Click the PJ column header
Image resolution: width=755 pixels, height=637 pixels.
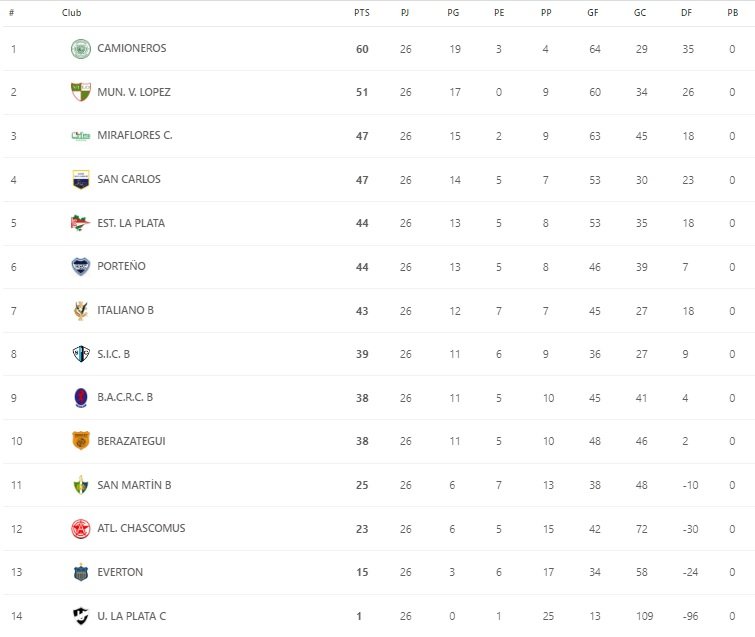tap(406, 13)
